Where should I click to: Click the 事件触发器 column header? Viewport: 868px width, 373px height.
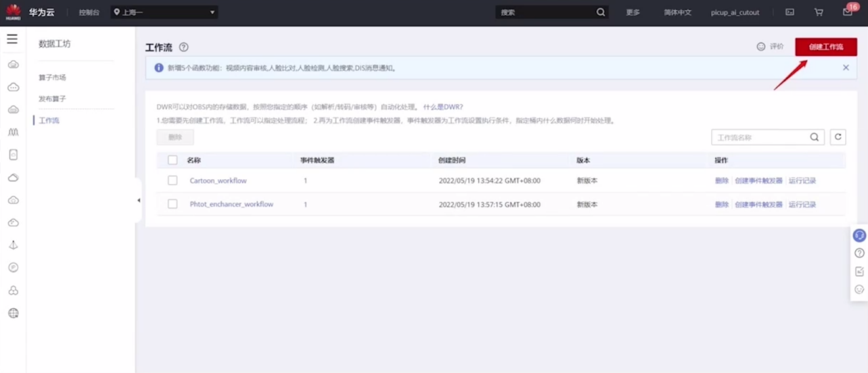[317, 160]
